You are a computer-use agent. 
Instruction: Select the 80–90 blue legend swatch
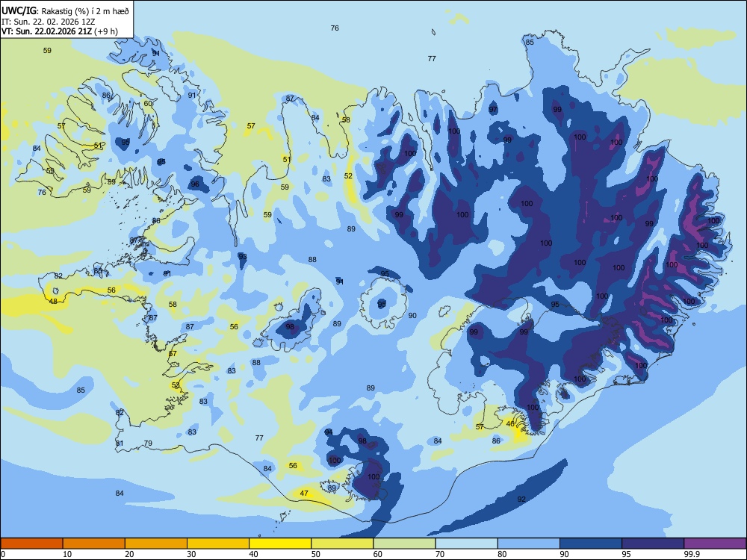coord(529,544)
